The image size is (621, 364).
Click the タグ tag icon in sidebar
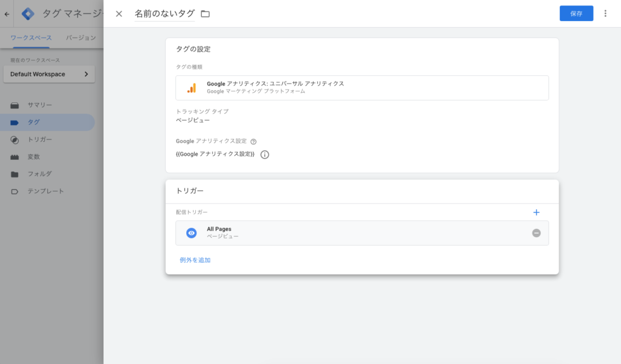(x=15, y=123)
